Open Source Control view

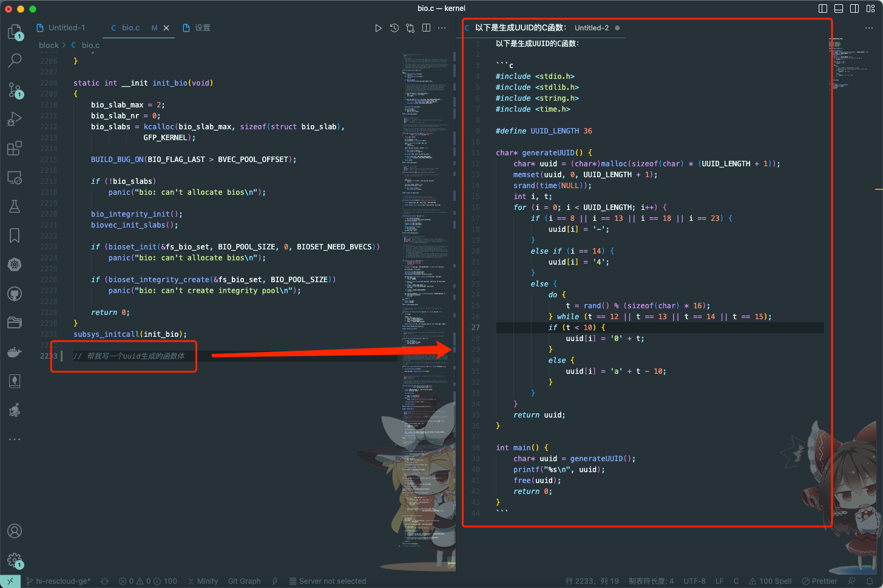[15, 90]
